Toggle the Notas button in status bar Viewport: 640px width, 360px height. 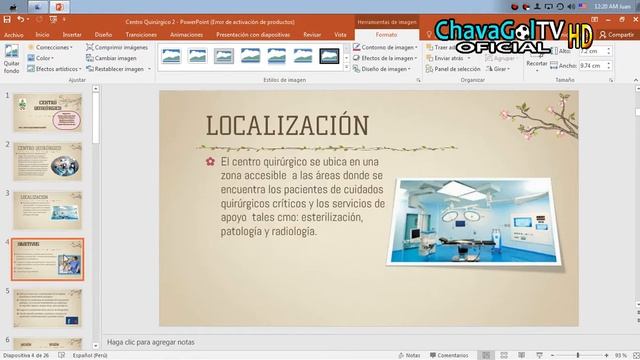tap(409, 355)
